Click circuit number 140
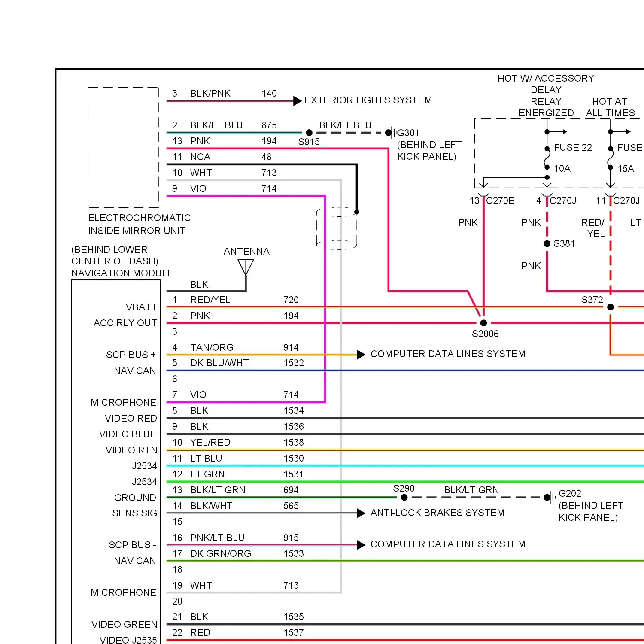Image resolution: width=644 pixels, height=644 pixels. 269,93
